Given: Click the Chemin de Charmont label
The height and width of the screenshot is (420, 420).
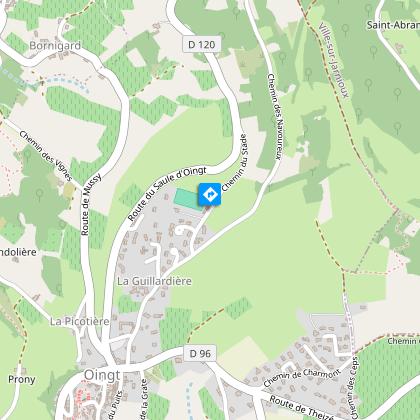Looking at the screenshot, I should [x=302, y=378].
